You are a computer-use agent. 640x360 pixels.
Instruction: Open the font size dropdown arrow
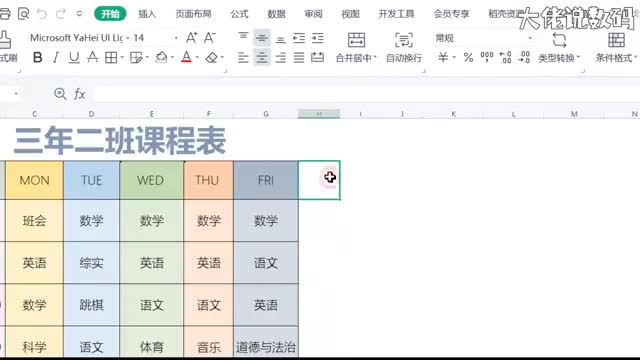click(x=176, y=38)
